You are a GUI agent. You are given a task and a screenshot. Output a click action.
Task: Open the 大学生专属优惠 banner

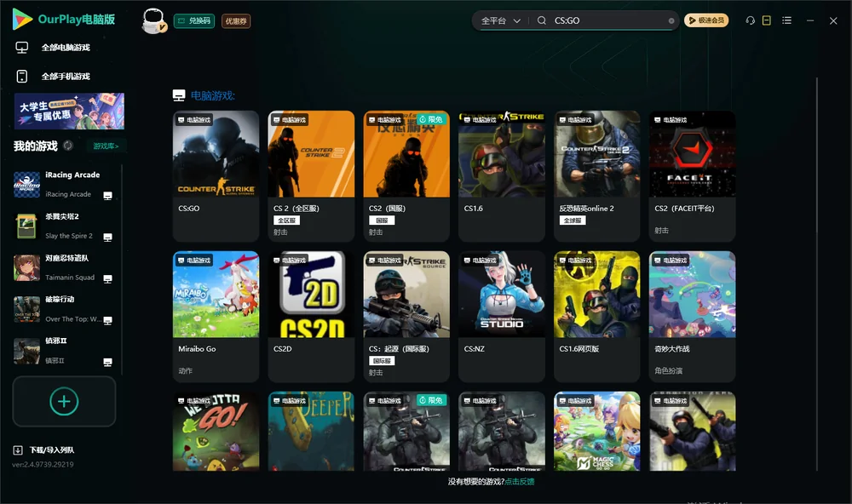point(70,111)
